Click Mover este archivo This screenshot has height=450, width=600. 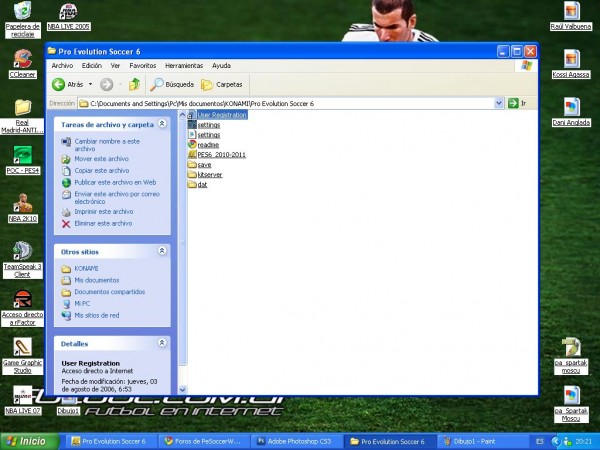[101, 159]
